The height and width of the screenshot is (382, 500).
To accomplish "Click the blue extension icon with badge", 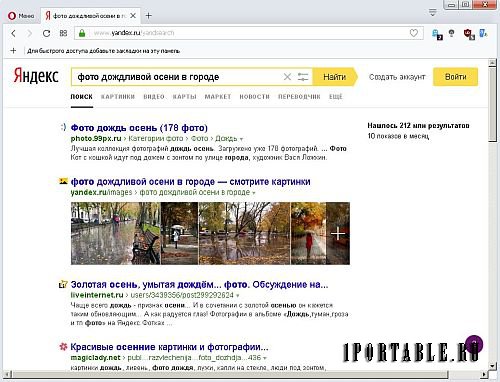I will click(437, 34).
